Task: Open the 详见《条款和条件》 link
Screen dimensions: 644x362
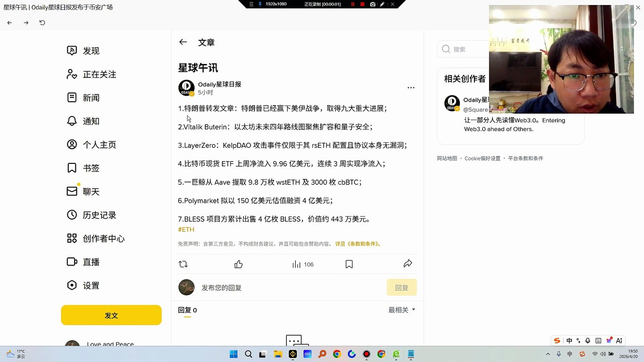Action: click(x=358, y=244)
